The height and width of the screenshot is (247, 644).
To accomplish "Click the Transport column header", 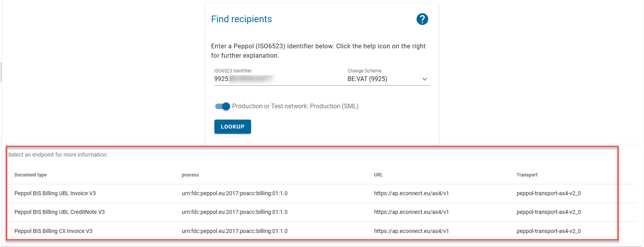I will [527, 175].
